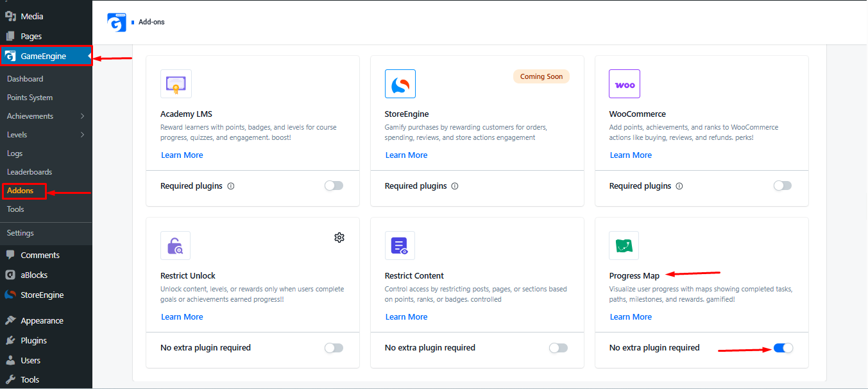Click the Comments bubble icon
Viewport: 868px width, 389px height.
click(10, 255)
